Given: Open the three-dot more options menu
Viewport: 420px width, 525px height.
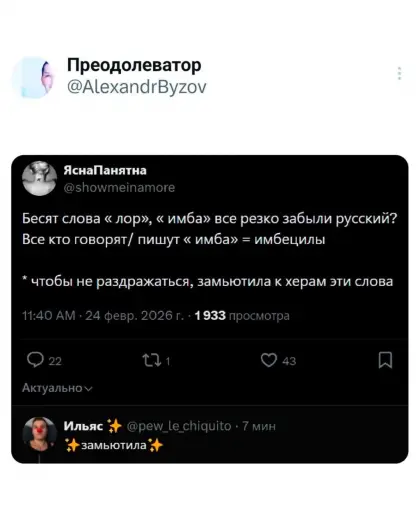Looking at the screenshot, I should tap(399, 73).
